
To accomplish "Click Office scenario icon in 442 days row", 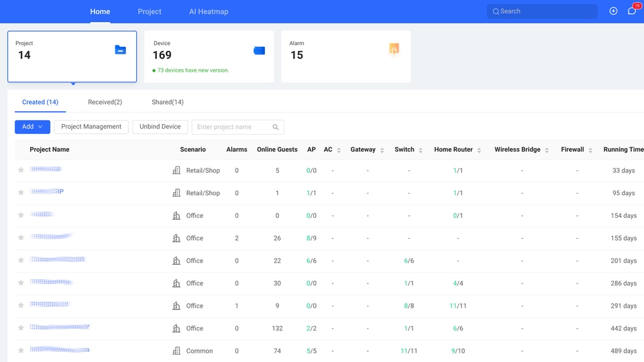I will tap(176, 328).
